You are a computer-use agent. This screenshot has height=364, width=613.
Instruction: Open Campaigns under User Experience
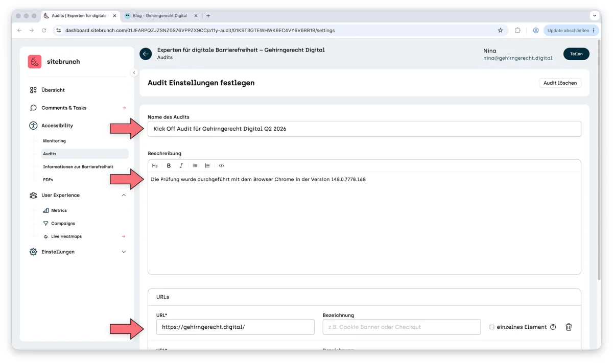click(63, 224)
